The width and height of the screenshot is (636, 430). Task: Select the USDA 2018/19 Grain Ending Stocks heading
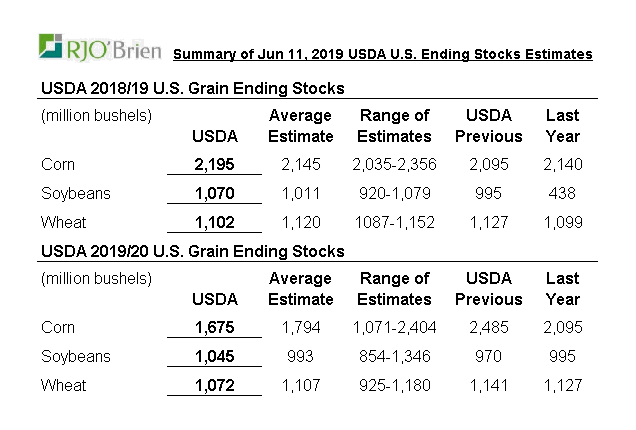coord(192,89)
